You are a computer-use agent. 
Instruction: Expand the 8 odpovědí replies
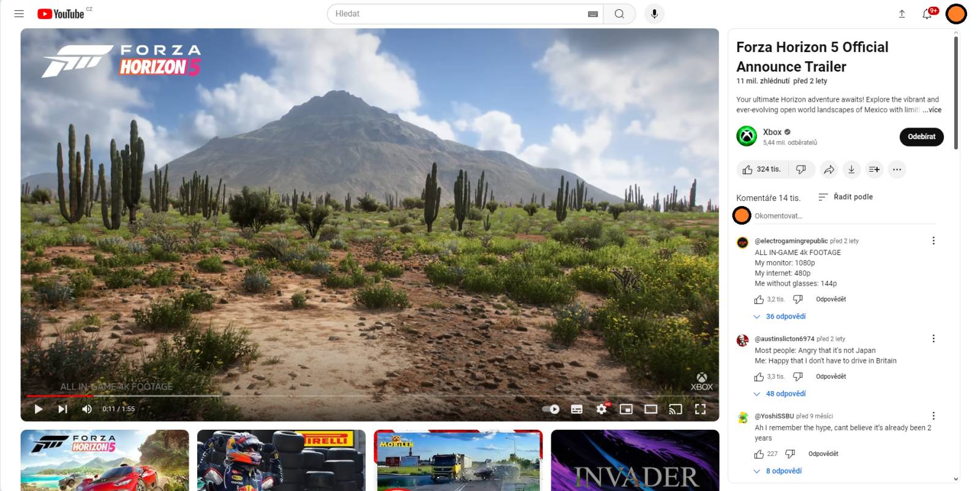(777, 471)
